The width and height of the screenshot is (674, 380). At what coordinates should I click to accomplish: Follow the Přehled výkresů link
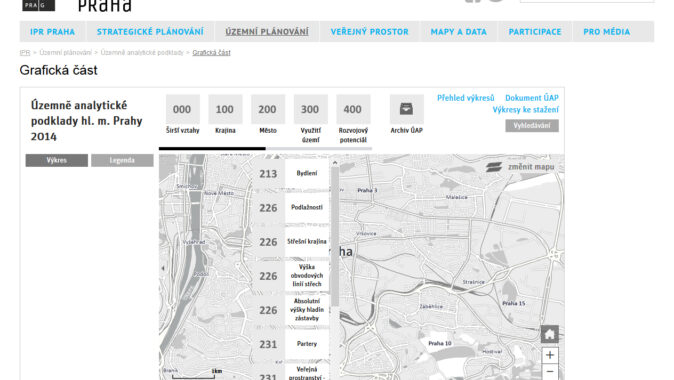[x=466, y=98]
